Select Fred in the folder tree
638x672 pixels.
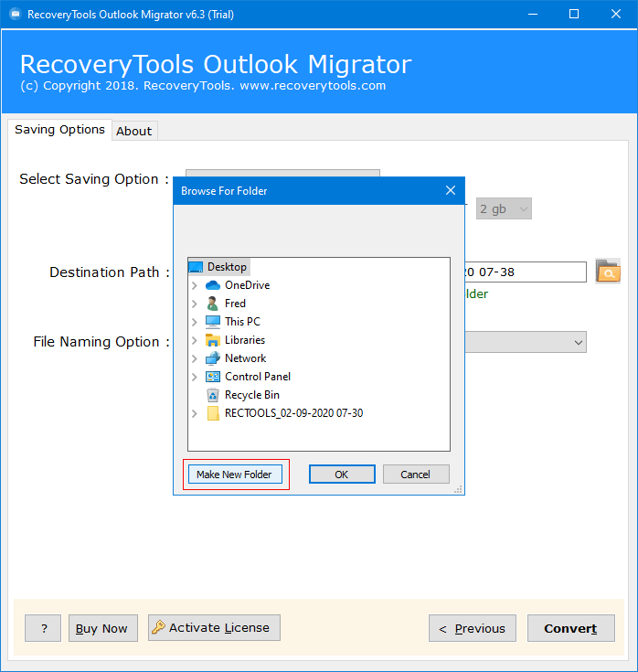click(235, 304)
